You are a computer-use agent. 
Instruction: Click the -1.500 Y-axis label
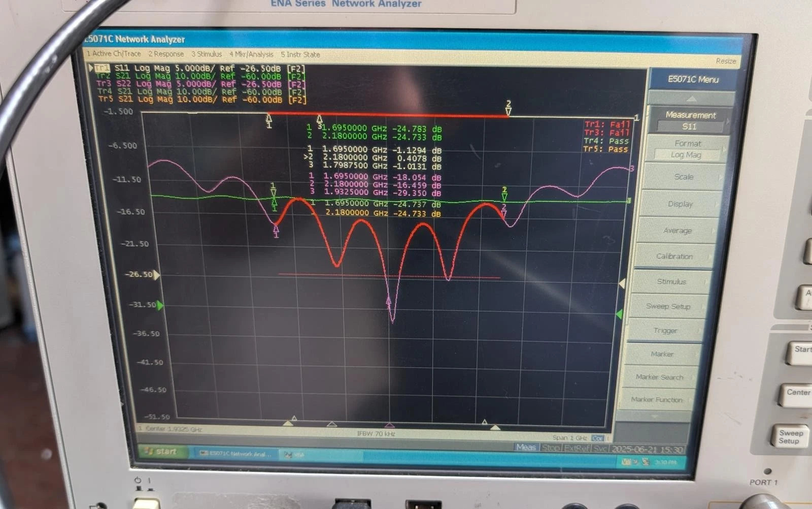[118, 112]
